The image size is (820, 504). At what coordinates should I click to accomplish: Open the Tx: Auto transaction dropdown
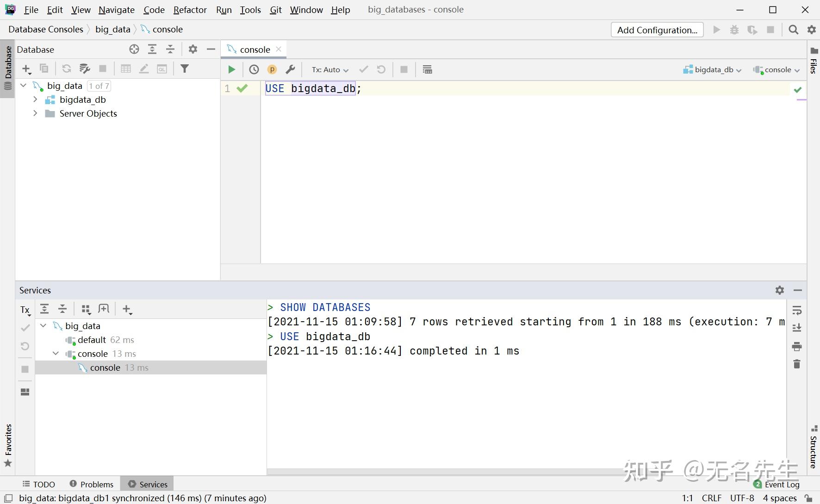[330, 69]
